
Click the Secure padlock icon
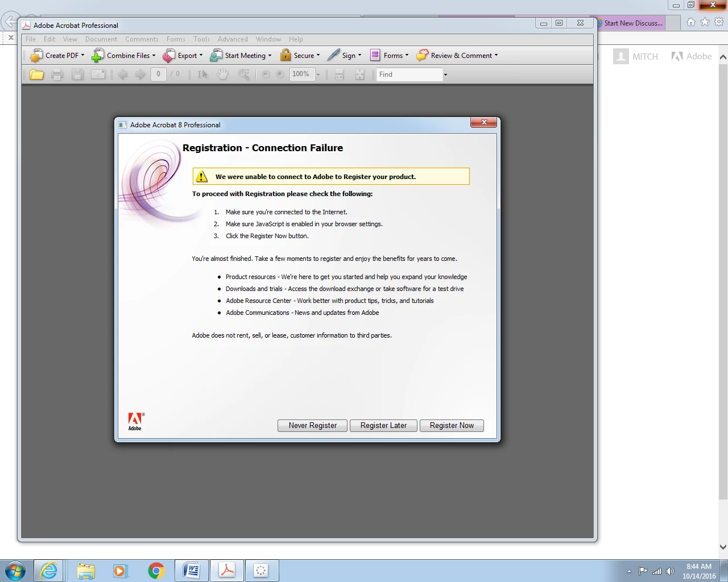tap(286, 55)
